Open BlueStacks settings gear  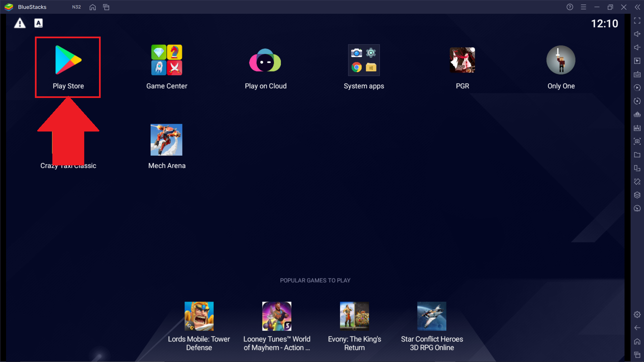pyautogui.click(x=637, y=315)
